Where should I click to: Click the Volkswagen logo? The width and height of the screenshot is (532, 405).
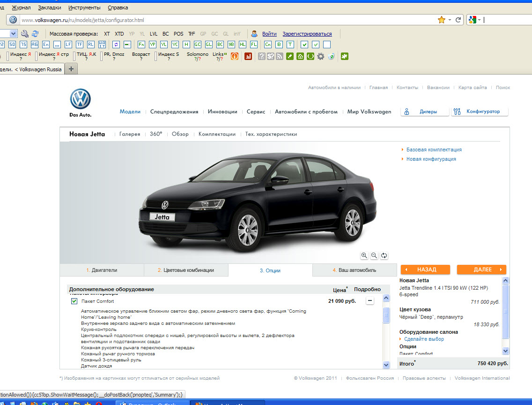click(81, 99)
